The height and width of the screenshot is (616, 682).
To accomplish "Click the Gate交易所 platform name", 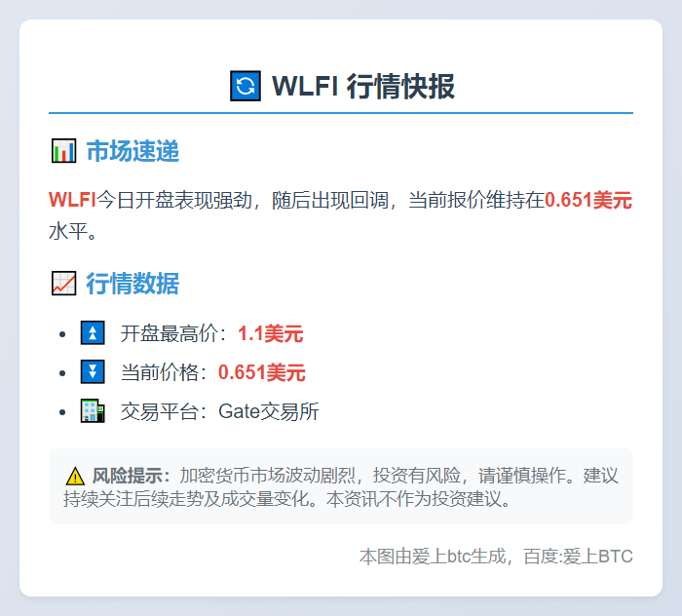I will (x=269, y=412).
